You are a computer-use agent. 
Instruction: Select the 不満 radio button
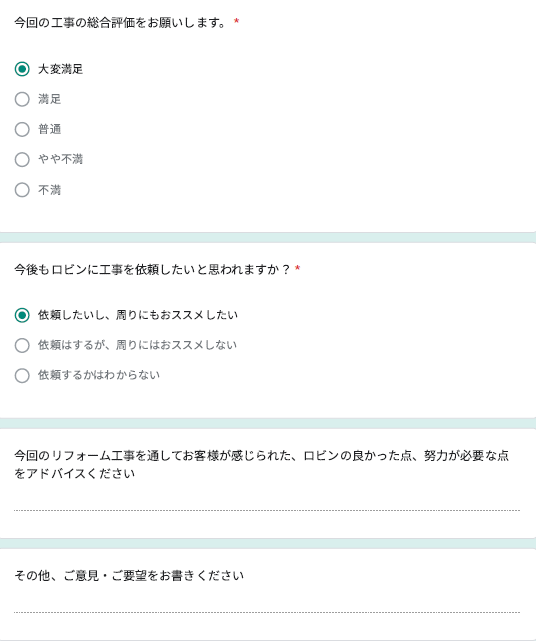22,190
